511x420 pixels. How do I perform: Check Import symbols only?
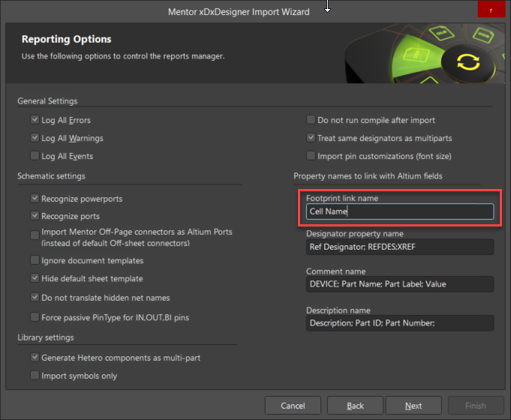tap(35, 375)
